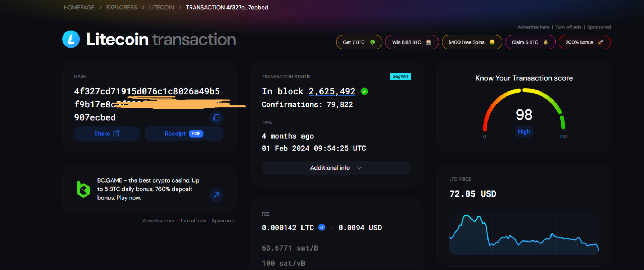Click the SegWit tag

(400, 76)
